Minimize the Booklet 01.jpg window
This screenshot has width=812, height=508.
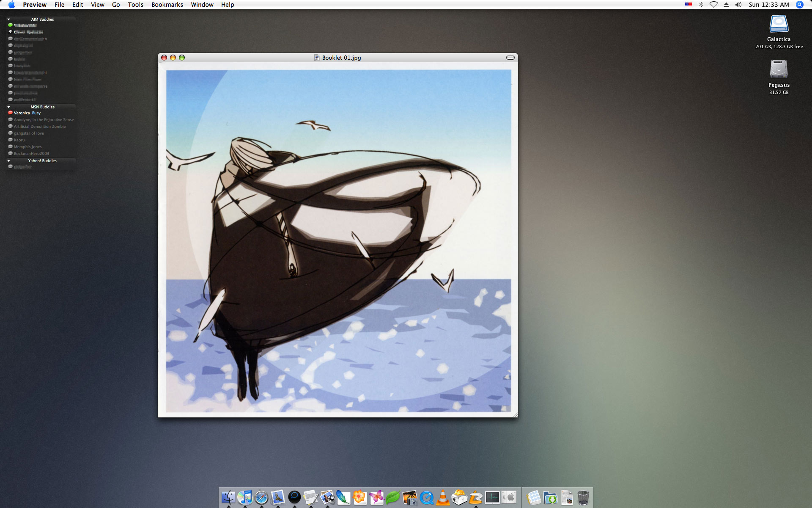click(x=173, y=58)
